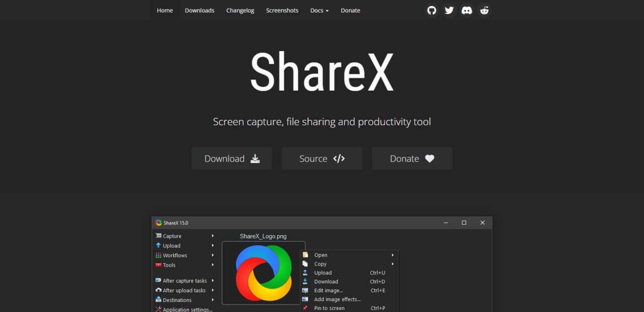Expand the After capture tasks arrow
Image resolution: width=644 pixels, height=312 pixels.
[213, 280]
